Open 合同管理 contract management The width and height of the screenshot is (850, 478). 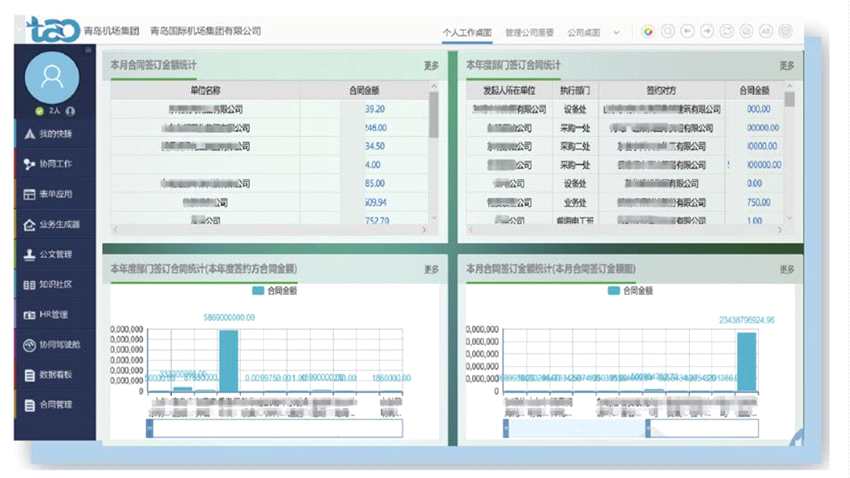[55, 405]
